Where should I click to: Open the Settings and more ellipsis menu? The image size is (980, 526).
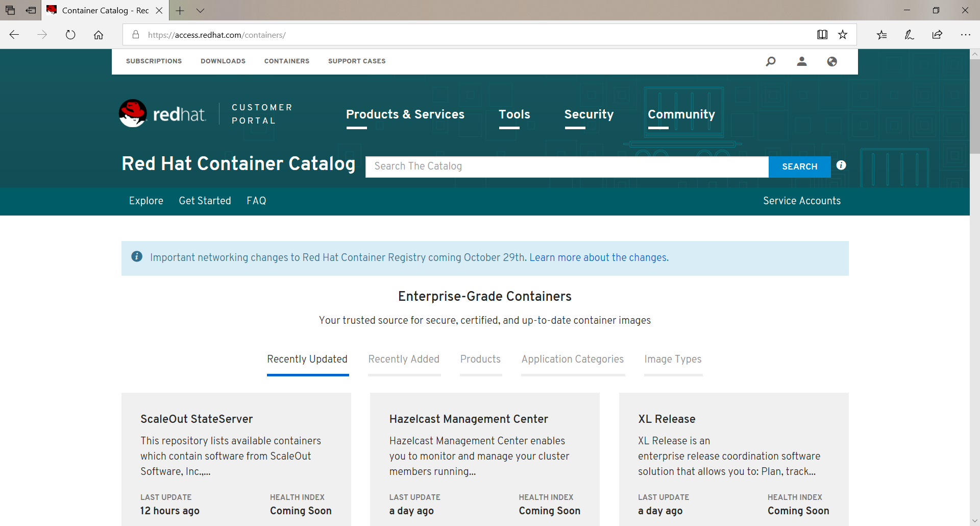pos(965,35)
